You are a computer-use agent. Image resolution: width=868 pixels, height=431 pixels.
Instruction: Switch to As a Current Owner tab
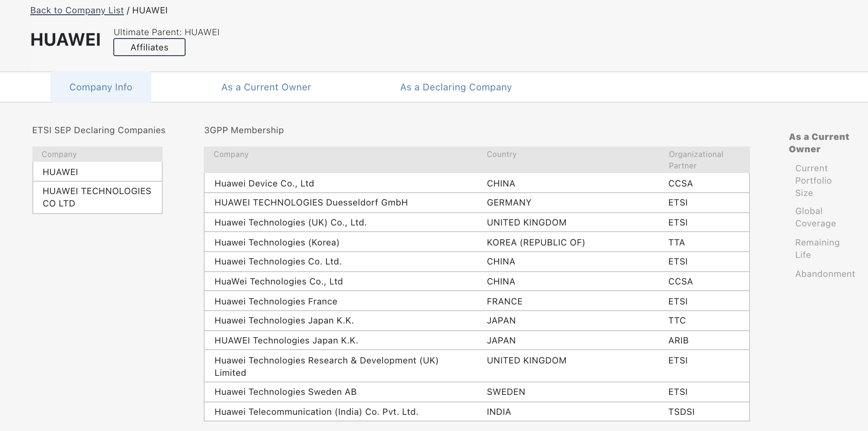pyautogui.click(x=266, y=87)
